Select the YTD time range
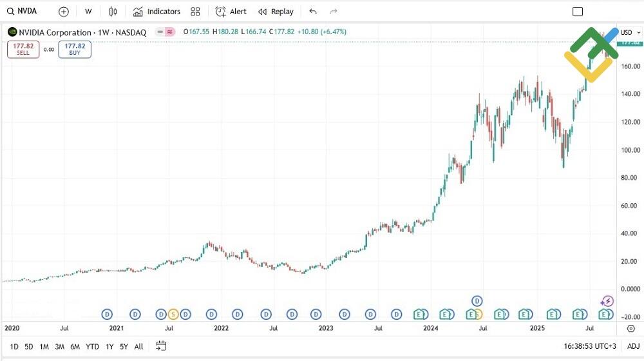The image size is (644, 361). (x=92, y=347)
